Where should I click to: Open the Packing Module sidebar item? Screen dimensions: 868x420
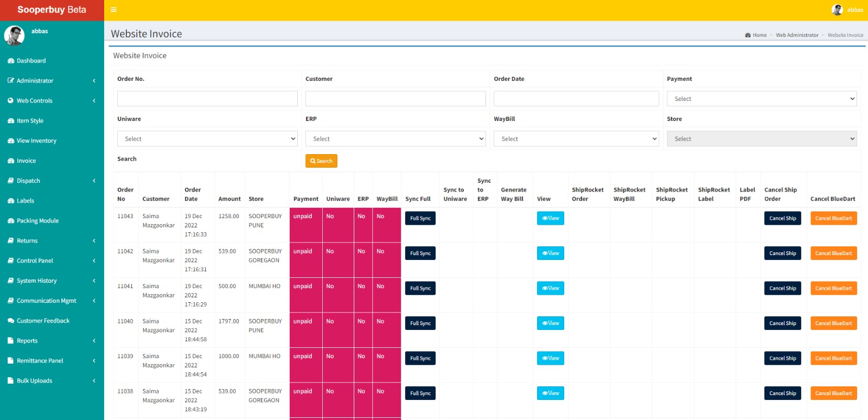tap(37, 221)
